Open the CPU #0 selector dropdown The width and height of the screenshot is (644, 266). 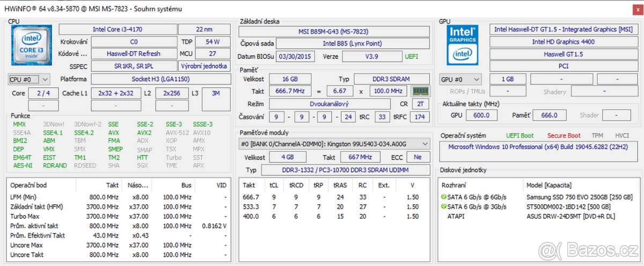coord(29,79)
